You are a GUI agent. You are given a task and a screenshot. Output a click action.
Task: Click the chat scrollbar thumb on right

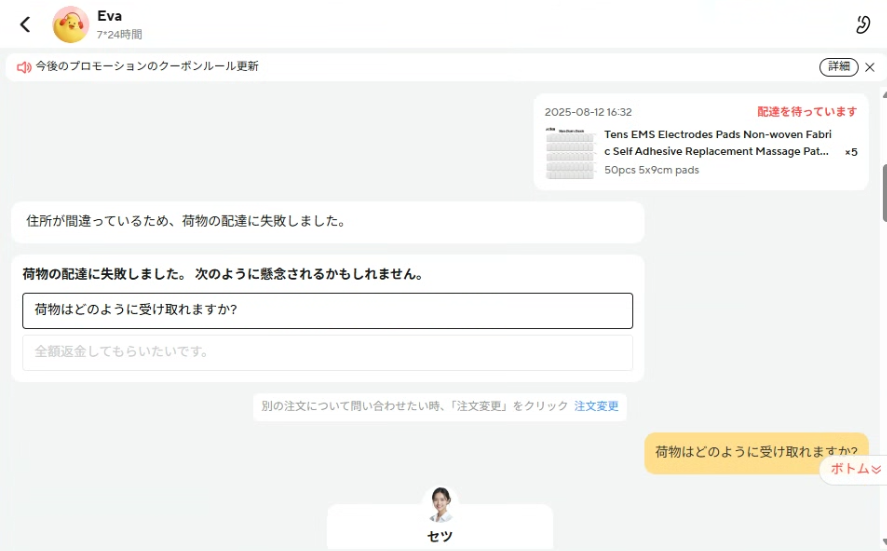pos(883,190)
